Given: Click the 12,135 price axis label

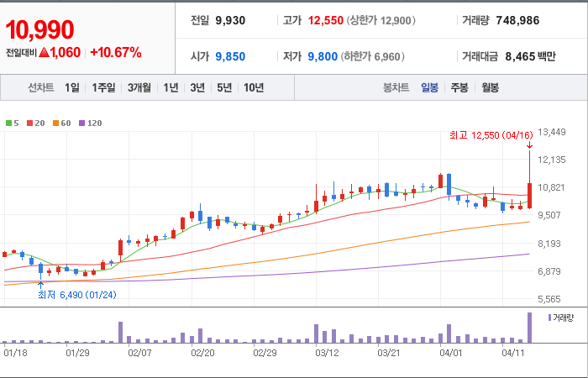Looking at the screenshot, I should point(552,160).
